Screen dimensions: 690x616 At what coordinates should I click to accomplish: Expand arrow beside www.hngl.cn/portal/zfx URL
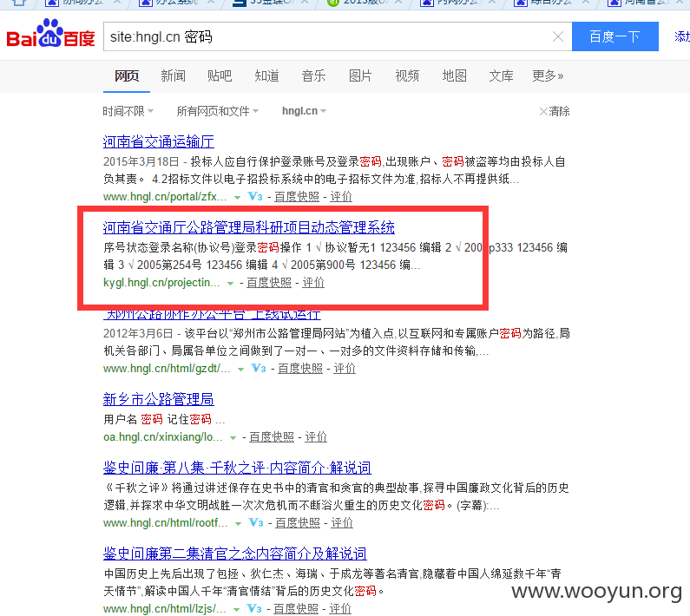tap(237, 198)
